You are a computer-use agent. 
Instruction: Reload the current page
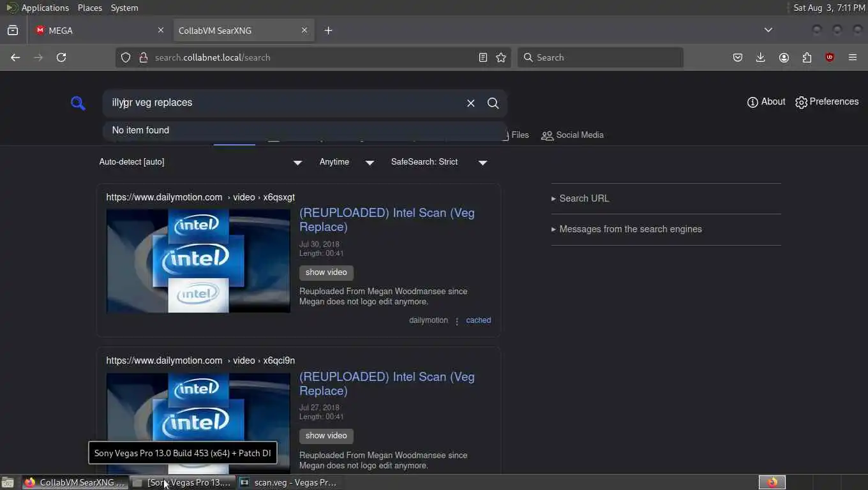(61, 57)
